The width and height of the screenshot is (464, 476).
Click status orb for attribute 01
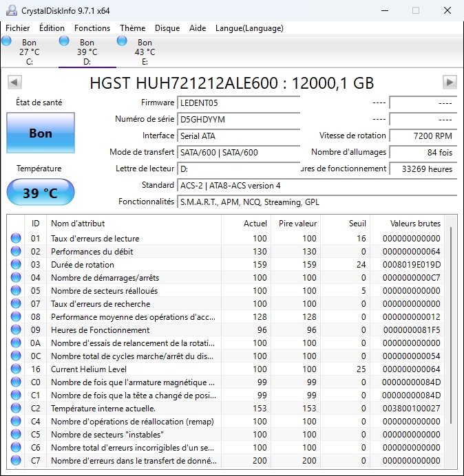point(16,238)
